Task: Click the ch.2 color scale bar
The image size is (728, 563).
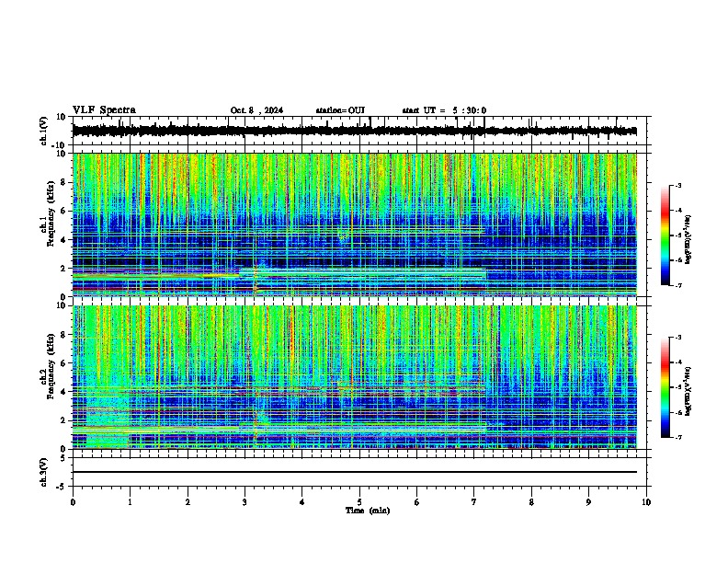Action: (x=665, y=387)
